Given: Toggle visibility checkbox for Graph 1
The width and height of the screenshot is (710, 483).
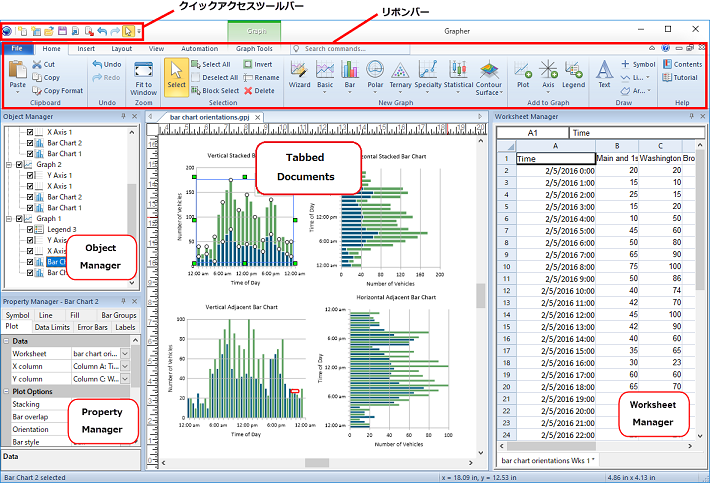Looking at the screenshot, I should (19, 219).
